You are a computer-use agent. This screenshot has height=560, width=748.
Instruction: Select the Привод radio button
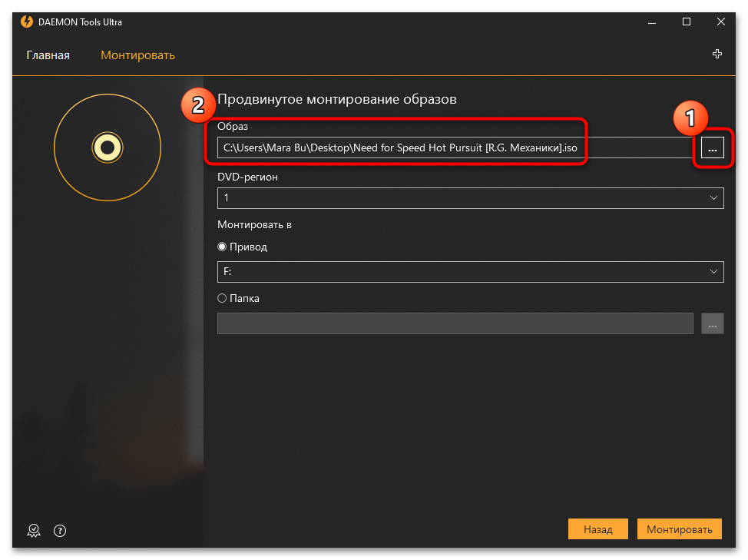(x=222, y=247)
